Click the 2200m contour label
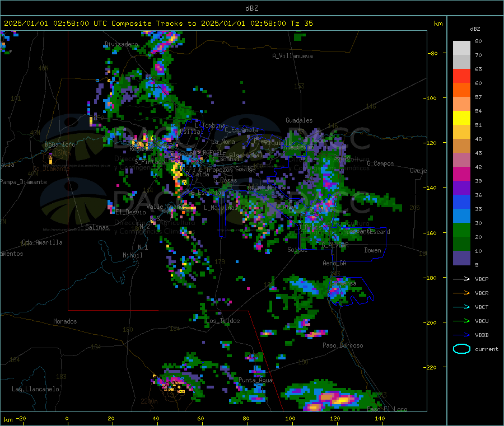Viewport: 504px width, 426px height. click(x=149, y=401)
